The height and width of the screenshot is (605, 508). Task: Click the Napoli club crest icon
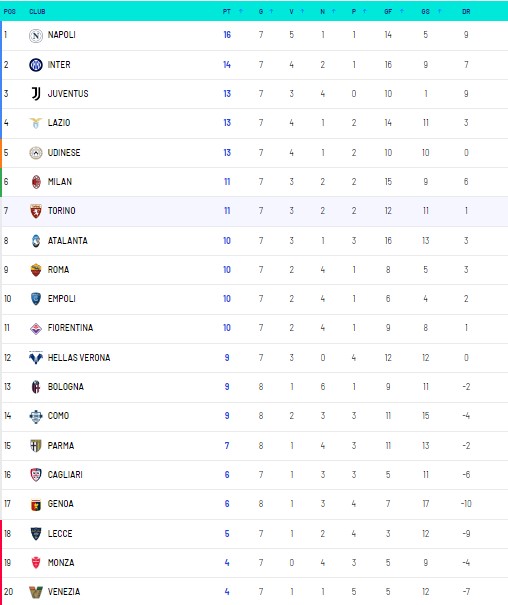pyautogui.click(x=36, y=35)
